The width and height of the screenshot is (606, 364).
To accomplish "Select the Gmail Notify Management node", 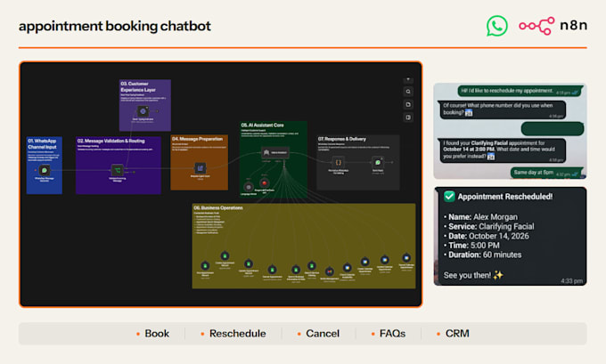I will tap(329, 271).
